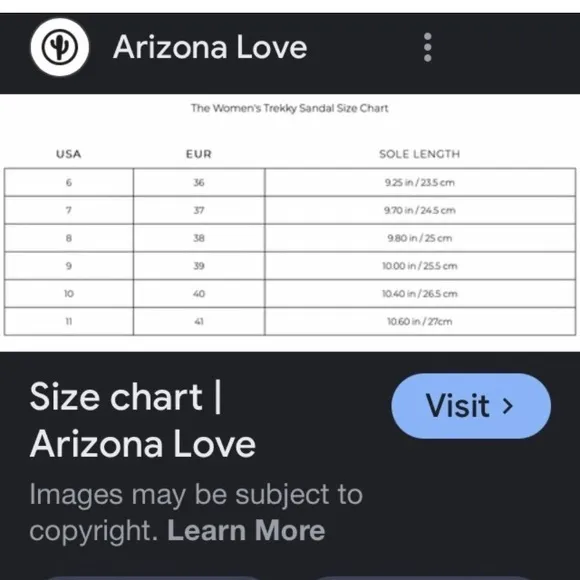Open the three-dot overflow menu

428,47
